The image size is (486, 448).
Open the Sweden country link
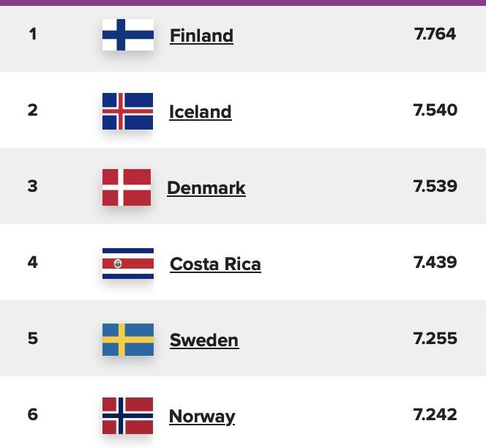point(204,340)
